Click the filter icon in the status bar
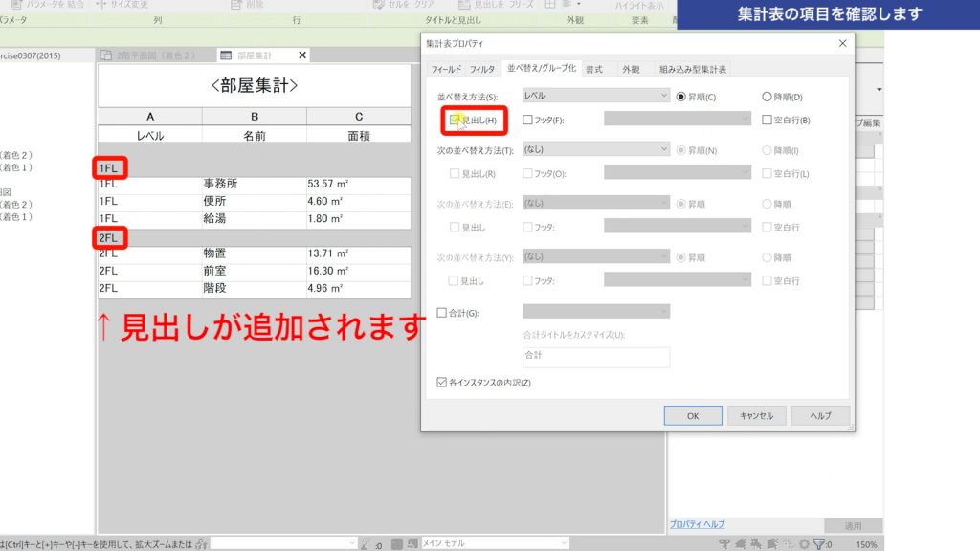The image size is (980, 551). pyautogui.click(x=820, y=542)
